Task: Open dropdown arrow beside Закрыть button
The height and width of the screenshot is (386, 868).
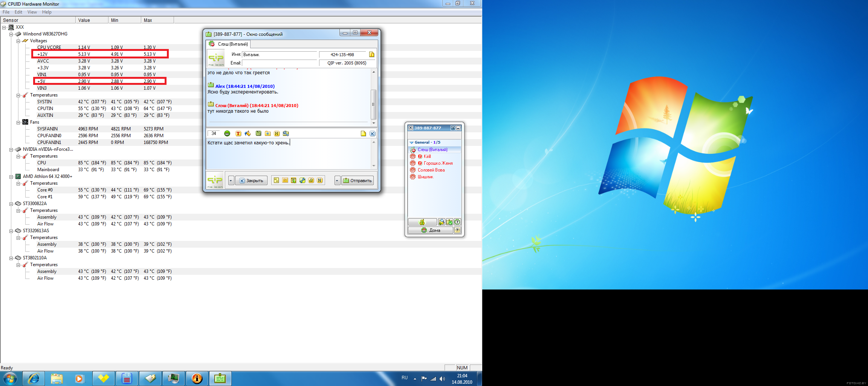Action: 231,181
